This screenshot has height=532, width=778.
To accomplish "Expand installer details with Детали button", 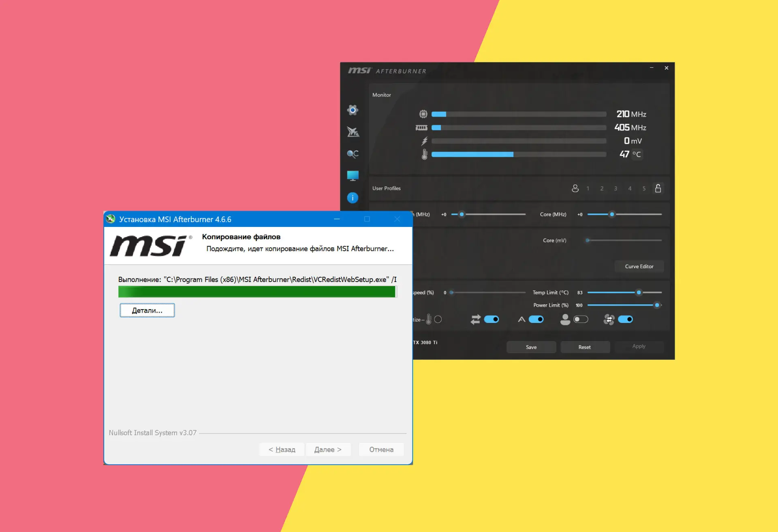I will [147, 310].
